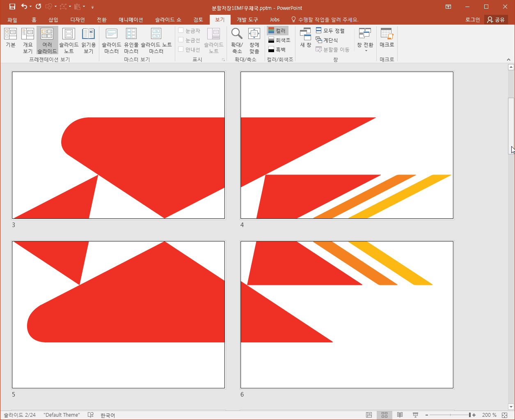This screenshot has height=420, width=515.
Task: Undo the last action
Action: tap(24, 7)
